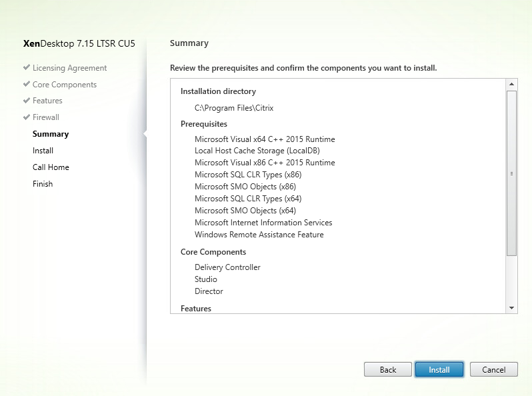The width and height of the screenshot is (532, 396).
Task: Click Microsoft Visual x64 C++ 2015 Runtime
Action: tap(265, 139)
